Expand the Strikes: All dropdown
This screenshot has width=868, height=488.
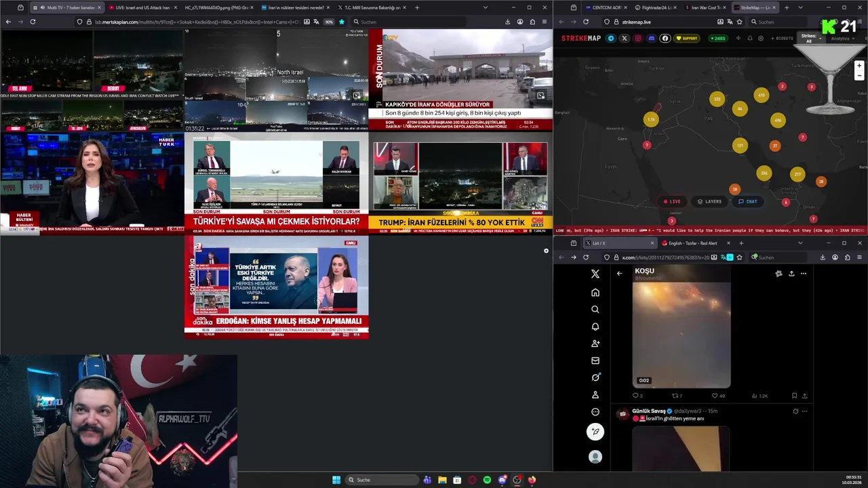click(810, 38)
